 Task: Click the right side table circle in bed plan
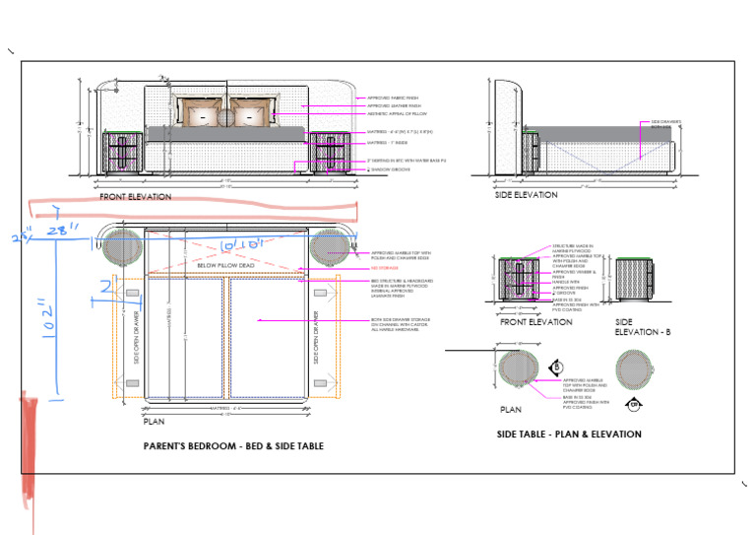click(330, 247)
